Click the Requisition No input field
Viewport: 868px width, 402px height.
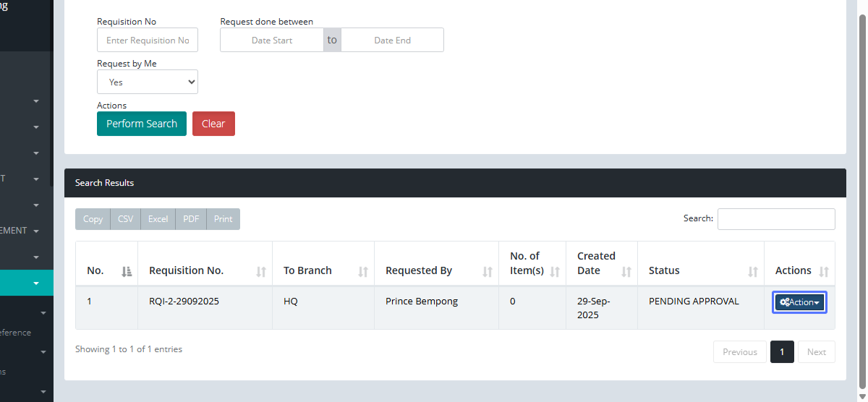tap(148, 40)
